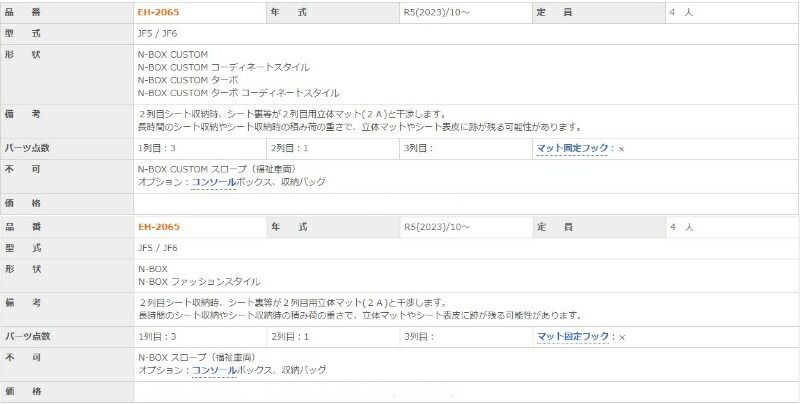Click 3列目： cell in the N-BOX CUSTOM table
Viewport: 800px width, 404px height.
click(x=466, y=148)
